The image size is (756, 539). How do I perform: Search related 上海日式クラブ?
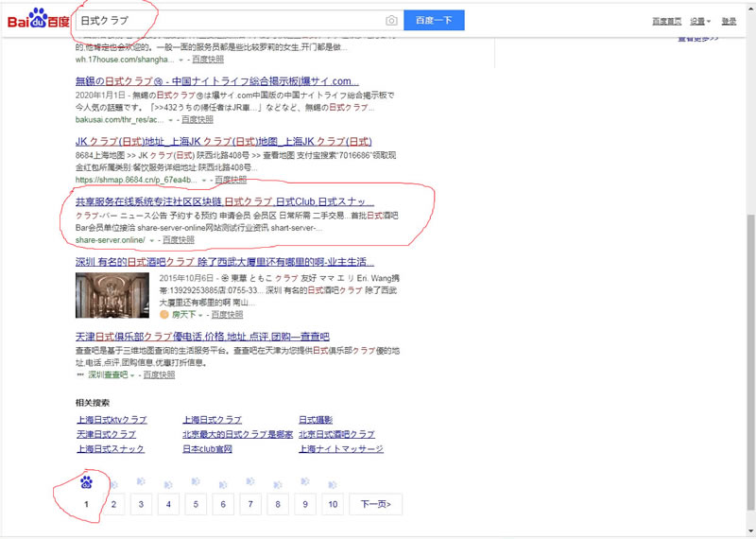pos(212,420)
